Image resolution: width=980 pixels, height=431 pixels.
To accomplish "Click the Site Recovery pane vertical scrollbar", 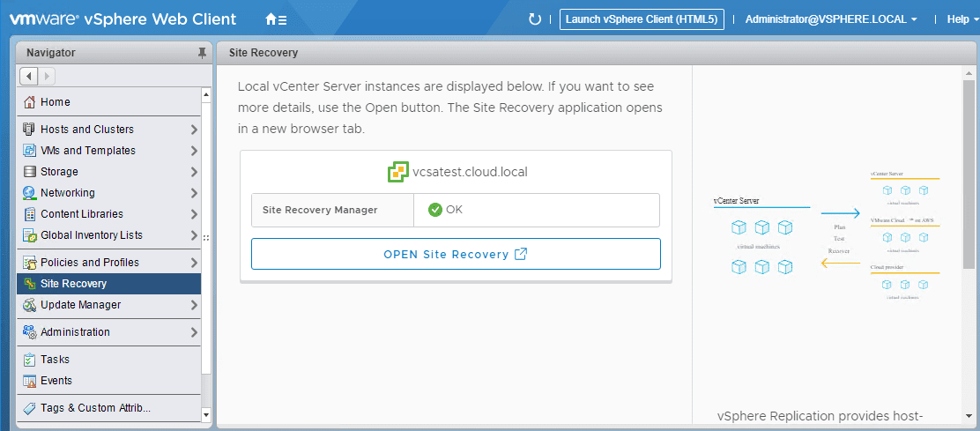I will 969,175.
